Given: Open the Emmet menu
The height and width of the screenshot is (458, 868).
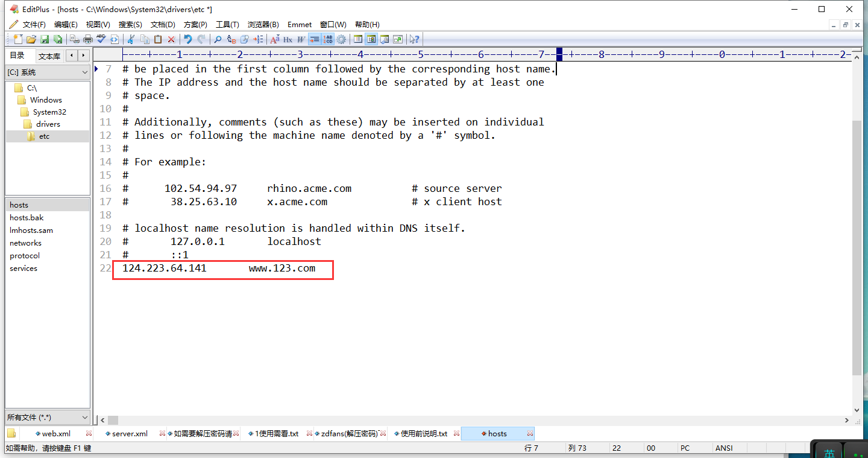Looking at the screenshot, I should 300,25.
